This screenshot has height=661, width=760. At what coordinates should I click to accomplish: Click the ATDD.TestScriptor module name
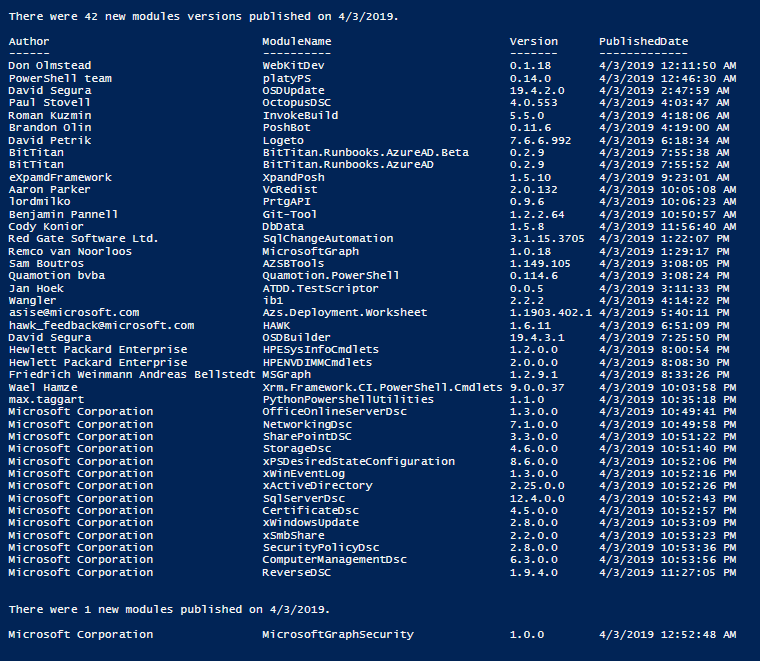(x=320, y=288)
